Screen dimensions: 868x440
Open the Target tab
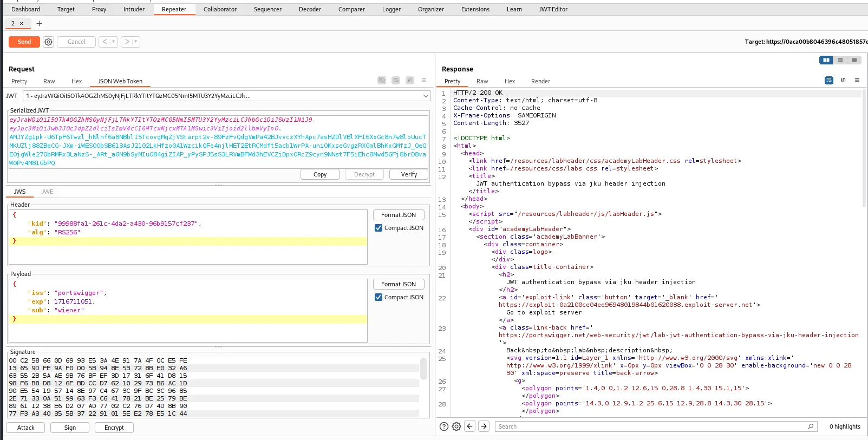[x=66, y=9]
